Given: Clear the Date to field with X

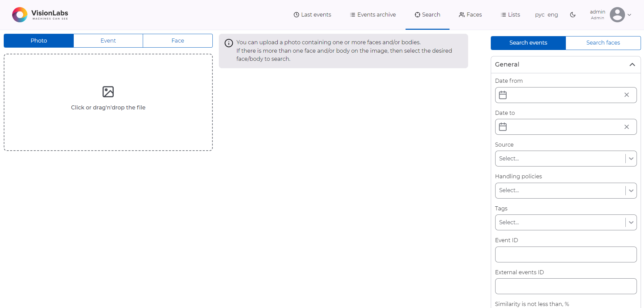Looking at the screenshot, I should [626, 127].
